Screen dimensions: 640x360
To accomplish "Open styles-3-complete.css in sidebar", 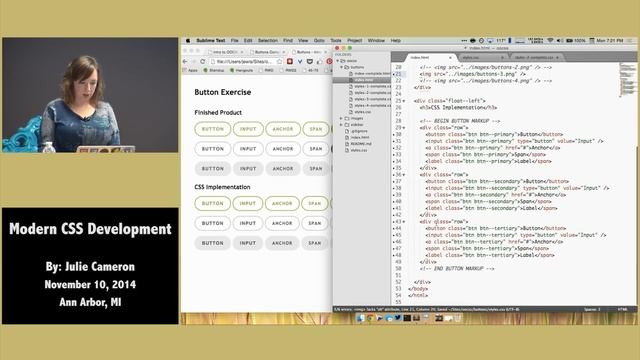I will coord(369,99).
